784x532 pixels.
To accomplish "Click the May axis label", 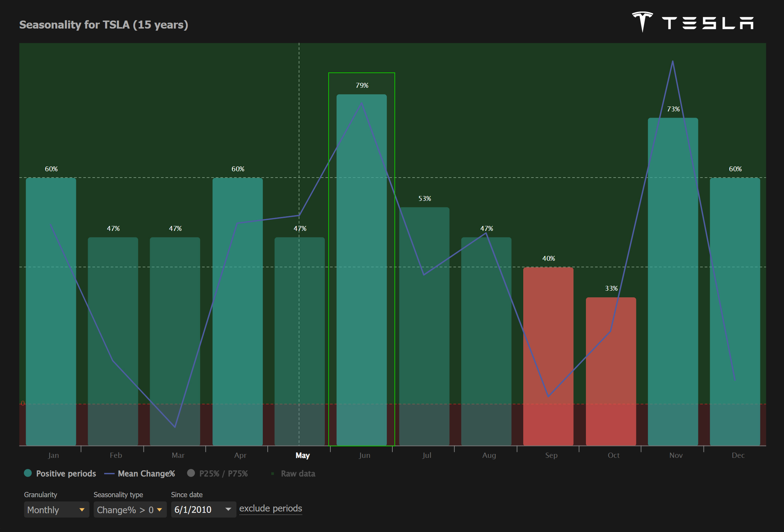I will (302, 455).
